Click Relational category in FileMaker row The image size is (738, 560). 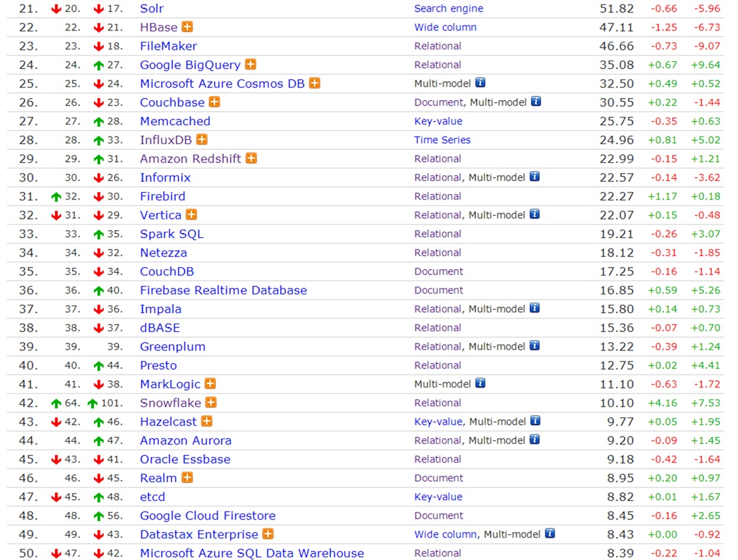pos(438,46)
